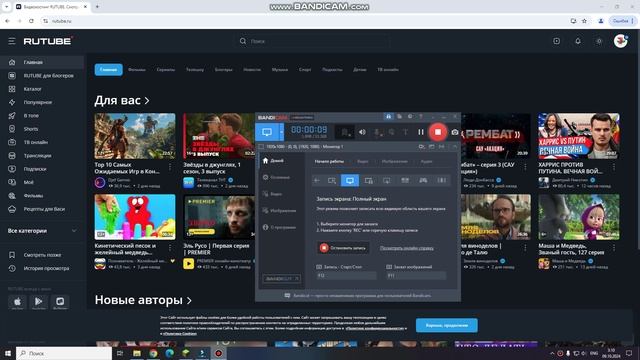Image resolution: width=640 pixels, height=360 pixels.
Task: Open RUTUBE hamburger menu
Action: (12, 41)
